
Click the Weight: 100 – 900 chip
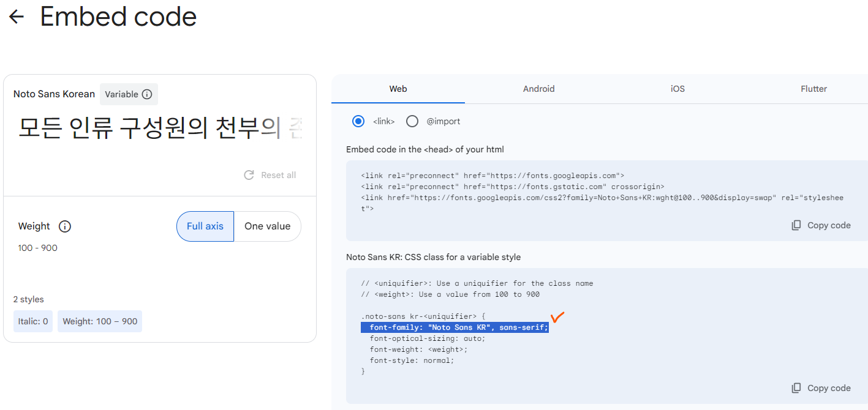(x=100, y=321)
